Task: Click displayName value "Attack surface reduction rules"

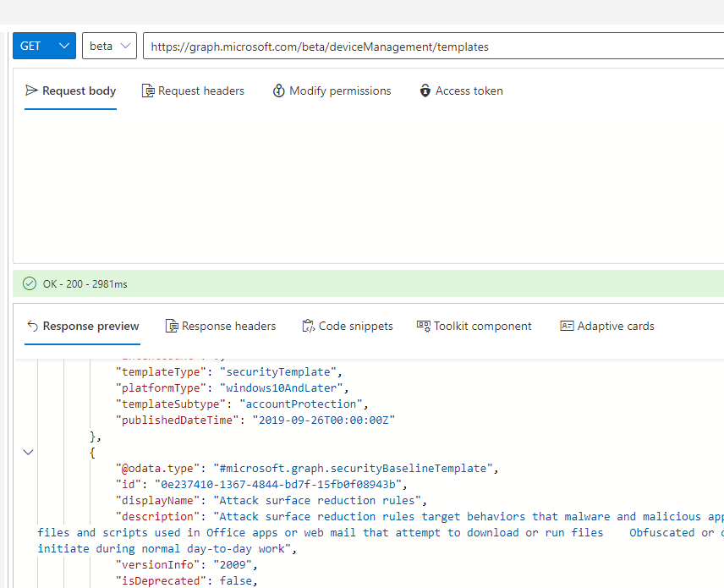Action: pos(316,501)
